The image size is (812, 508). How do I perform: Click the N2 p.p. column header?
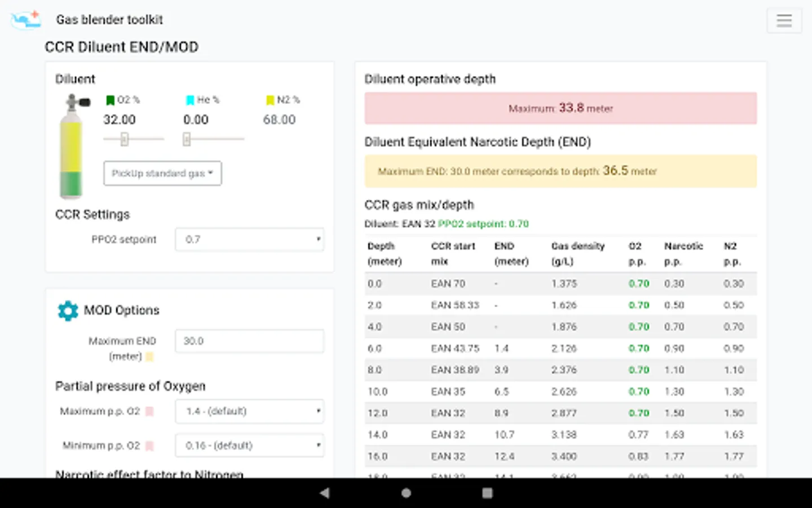732,254
